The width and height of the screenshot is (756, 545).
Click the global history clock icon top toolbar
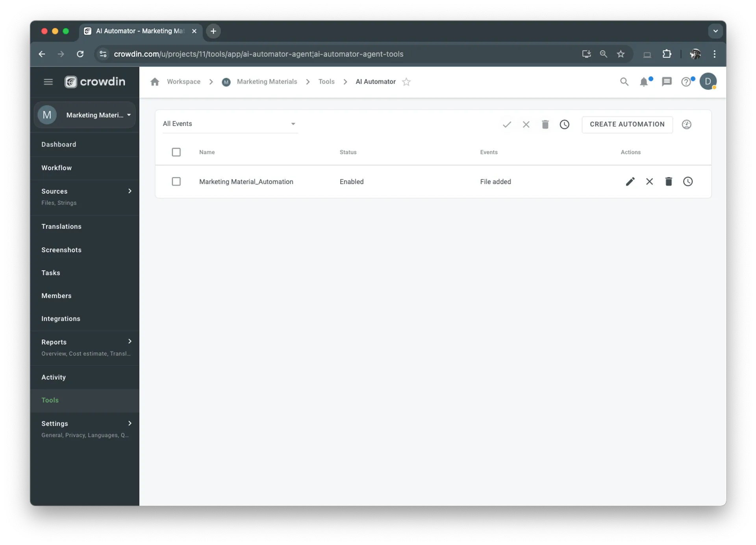(x=564, y=124)
